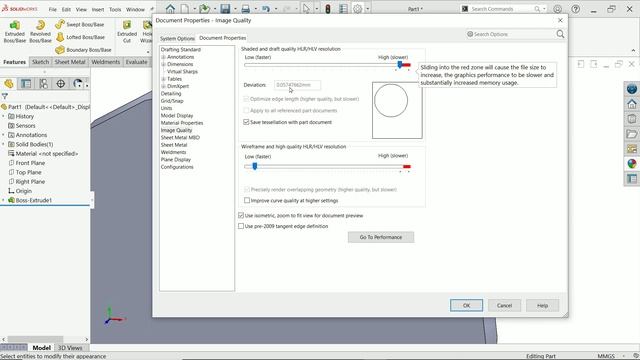This screenshot has height=360, width=640.
Task: Open the Sketch ribbon tab
Action: click(40, 62)
